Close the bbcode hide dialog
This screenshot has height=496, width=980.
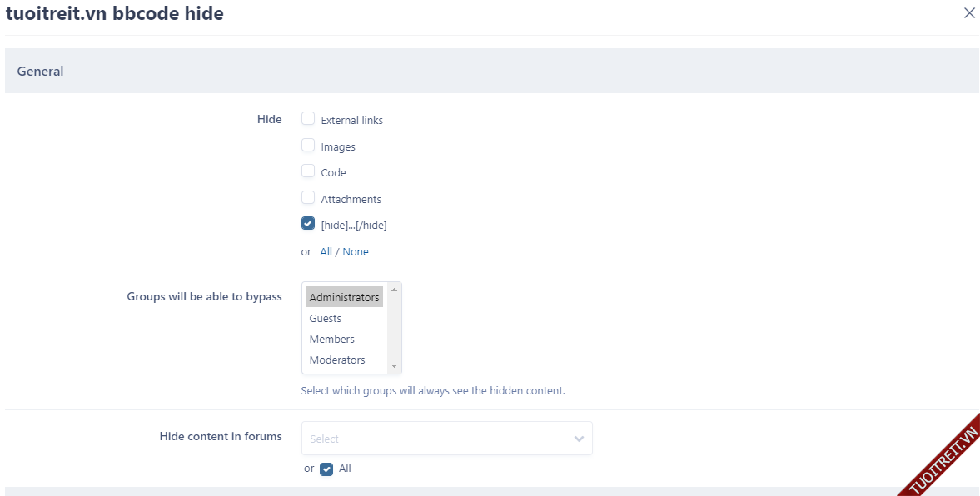point(969,13)
